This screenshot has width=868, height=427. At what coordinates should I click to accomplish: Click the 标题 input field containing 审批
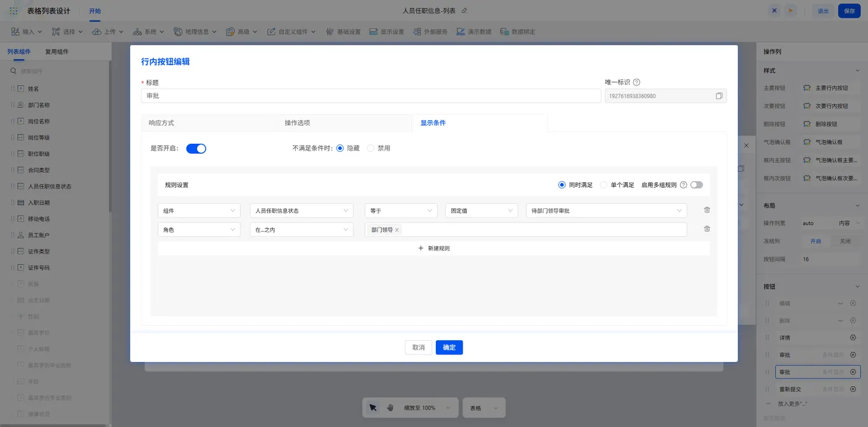(x=371, y=96)
